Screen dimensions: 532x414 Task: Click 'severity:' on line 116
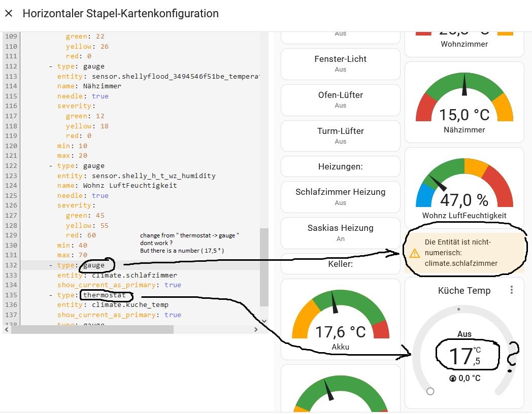point(76,106)
